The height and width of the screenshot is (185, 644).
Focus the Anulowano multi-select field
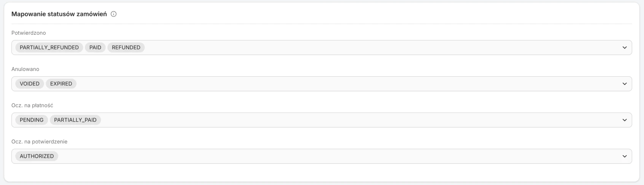(x=322, y=84)
